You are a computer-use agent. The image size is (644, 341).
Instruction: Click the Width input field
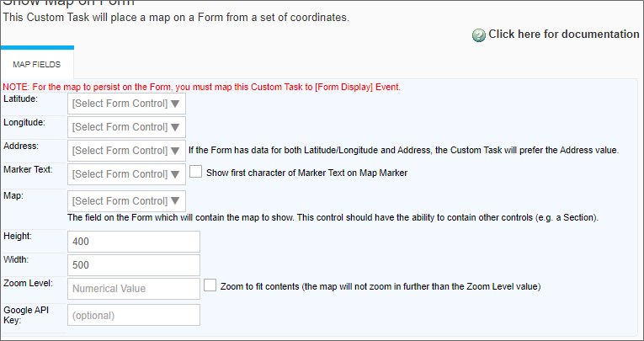click(x=134, y=265)
